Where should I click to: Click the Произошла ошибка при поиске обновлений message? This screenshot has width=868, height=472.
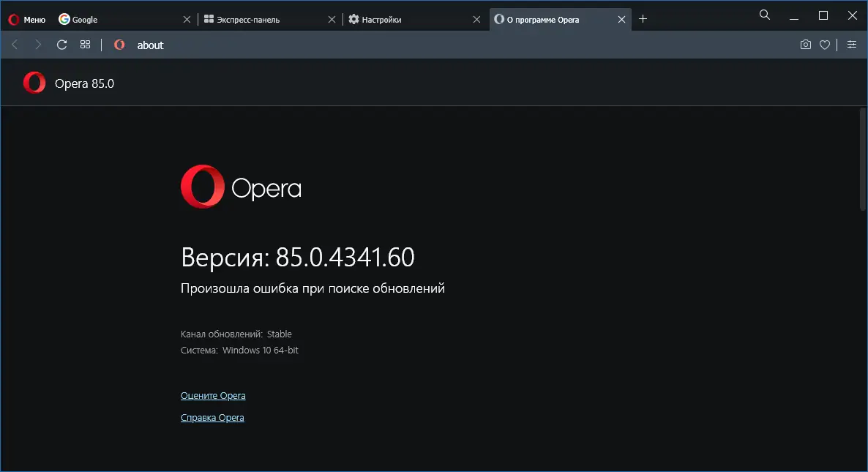[313, 288]
